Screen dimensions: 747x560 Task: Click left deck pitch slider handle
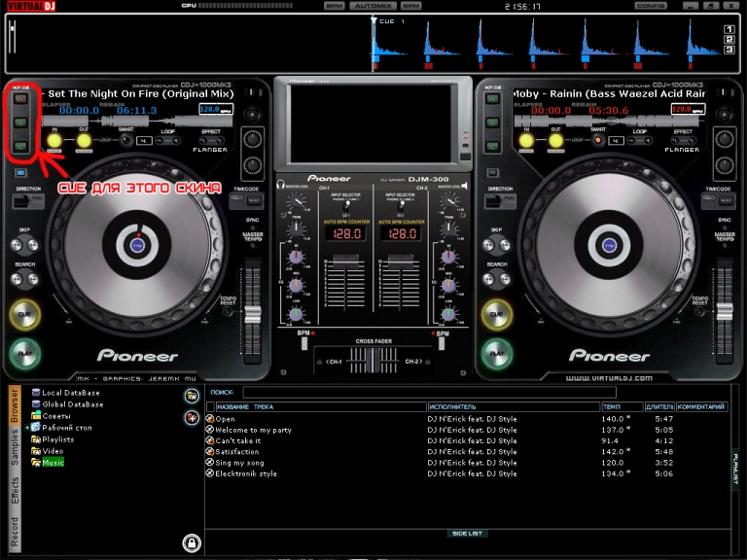[x=253, y=314]
